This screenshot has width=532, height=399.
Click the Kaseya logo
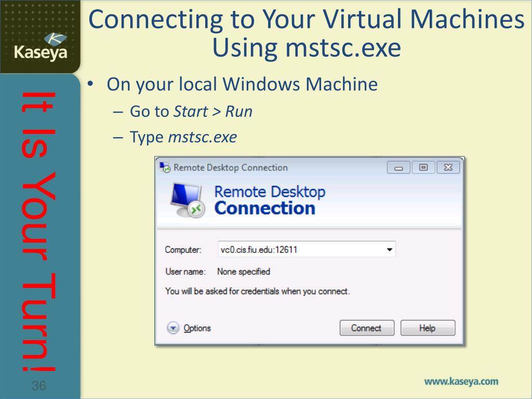[41, 47]
